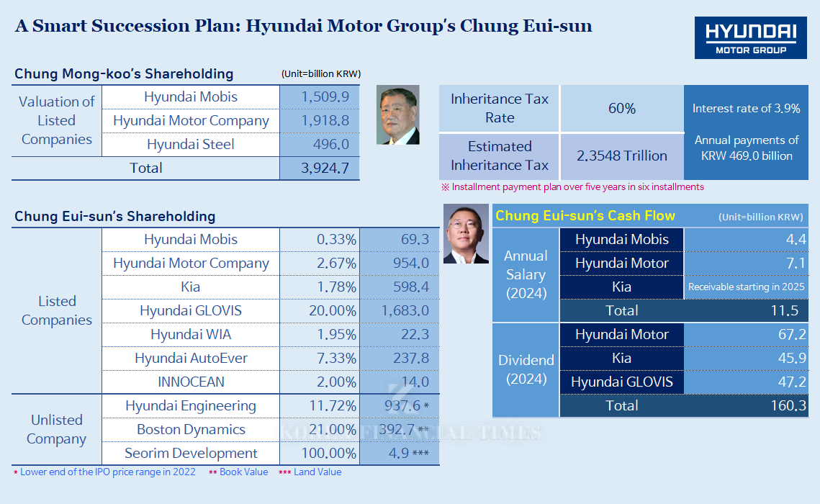Click the Chung Eui-sun's Cash Flow header
This screenshot has width=820, height=504.
(585, 216)
